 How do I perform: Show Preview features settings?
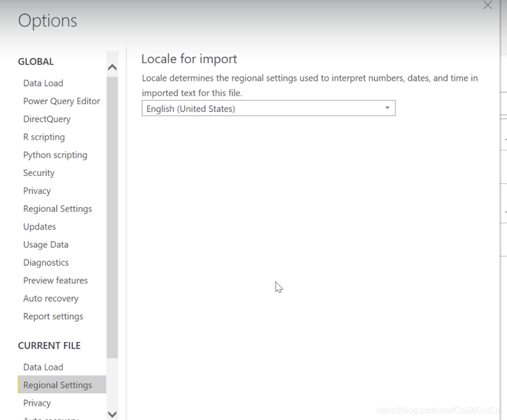tap(55, 280)
